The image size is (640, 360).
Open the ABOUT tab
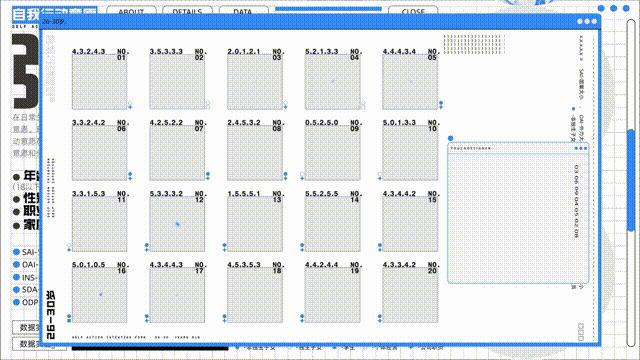coord(131,11)
